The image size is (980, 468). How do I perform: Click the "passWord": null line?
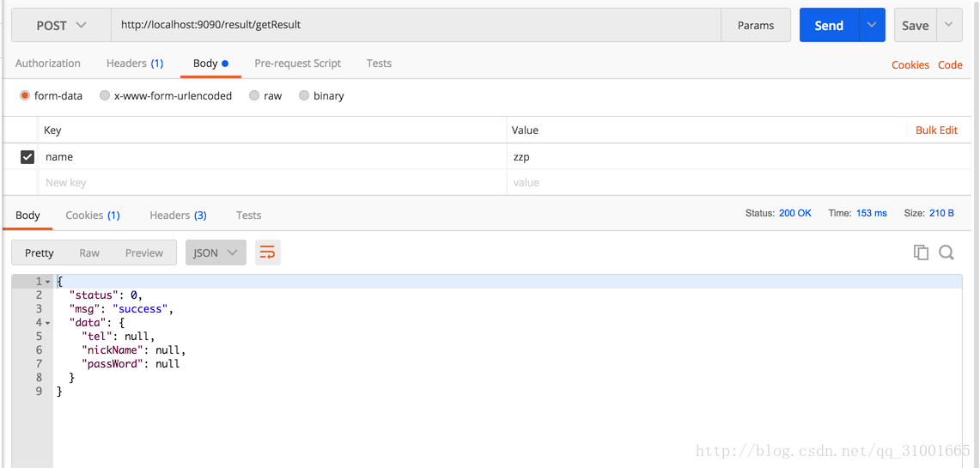point(131,363)
